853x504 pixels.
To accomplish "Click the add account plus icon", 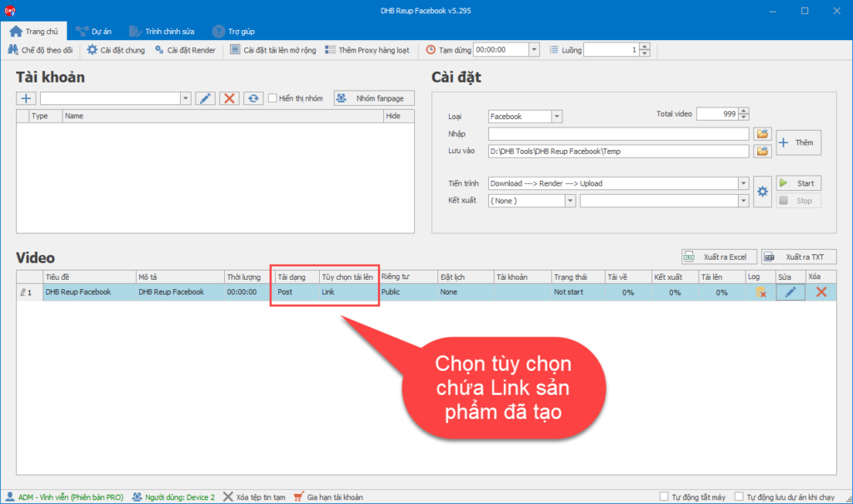I will click(x=26, y=98).
